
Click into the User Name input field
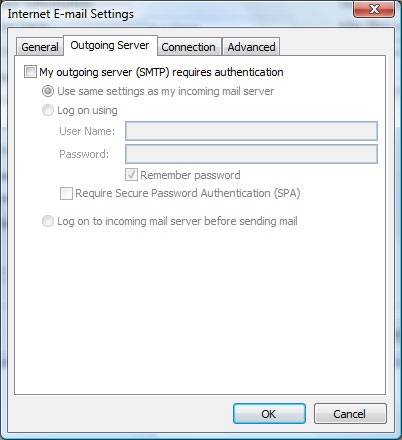[x=251, y=131]
